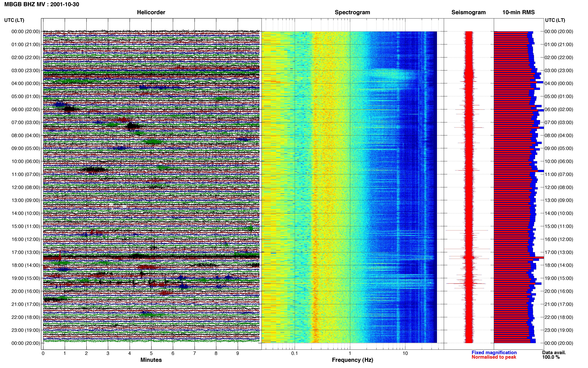Click '13:00 (09:00)' on the Helicorder time axis
588x368 pixels.
(26, 200)
